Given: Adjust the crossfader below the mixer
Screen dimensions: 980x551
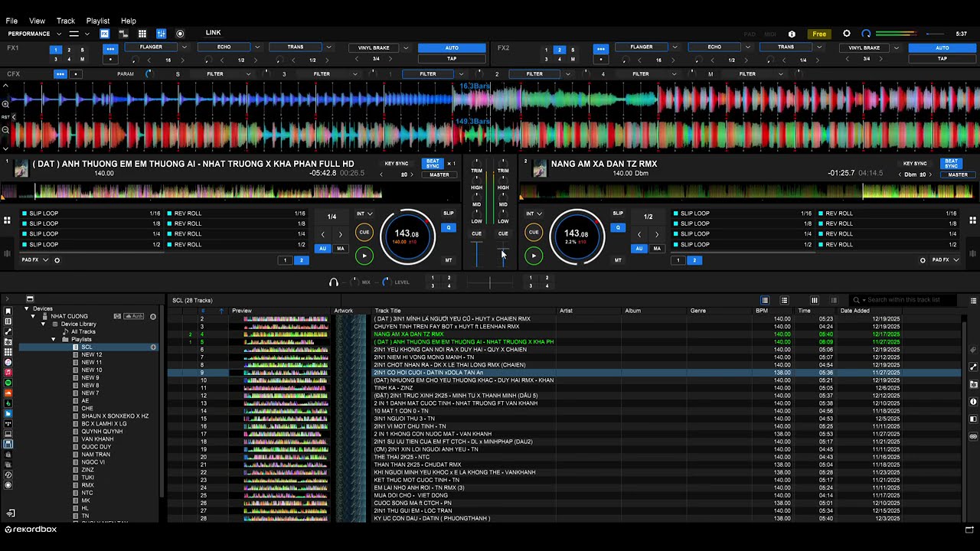Looking at the screenshot, I should point(490,282).
